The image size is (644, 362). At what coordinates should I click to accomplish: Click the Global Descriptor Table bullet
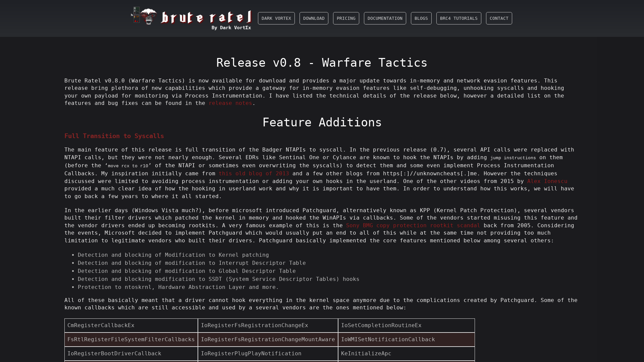(x=187, y=271)
